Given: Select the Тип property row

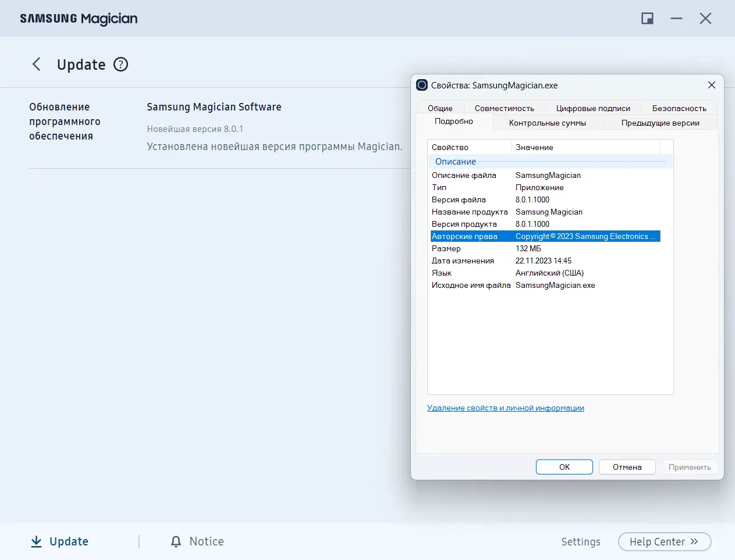Looking at the screenshot, I should pos(545,187).
